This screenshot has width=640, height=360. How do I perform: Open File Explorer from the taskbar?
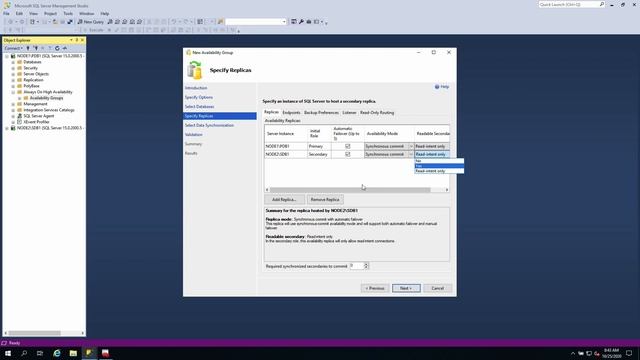(x=73, y=353)
